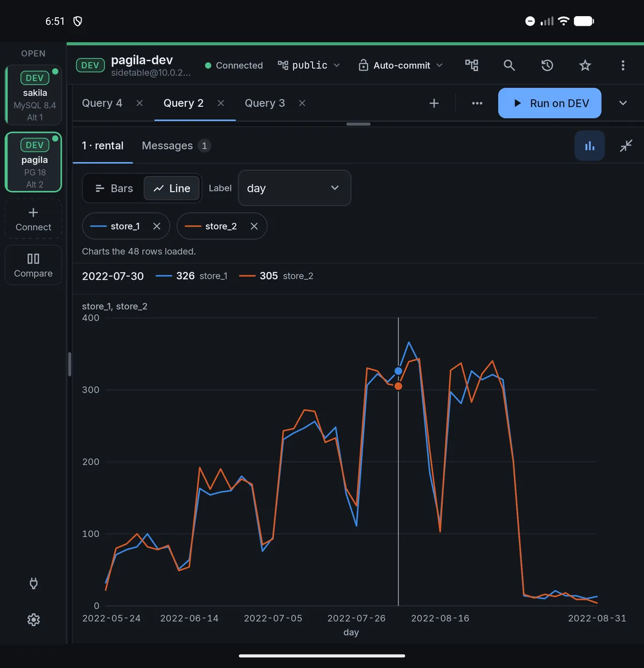
Task: Click the orange store_2 chart point
Action: pyautogui.click(x=398, y=386)
